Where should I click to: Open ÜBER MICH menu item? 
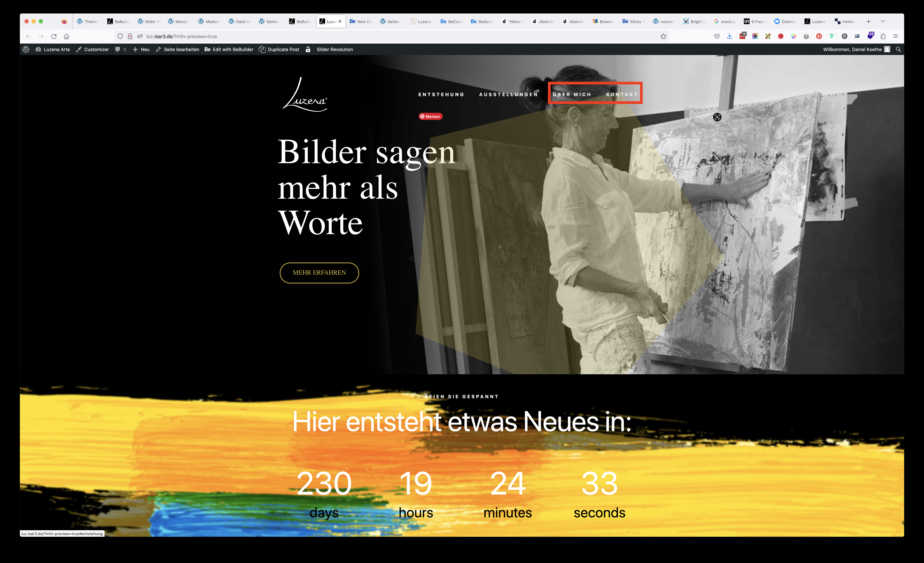pyautogui.click(x=572, y=95)
